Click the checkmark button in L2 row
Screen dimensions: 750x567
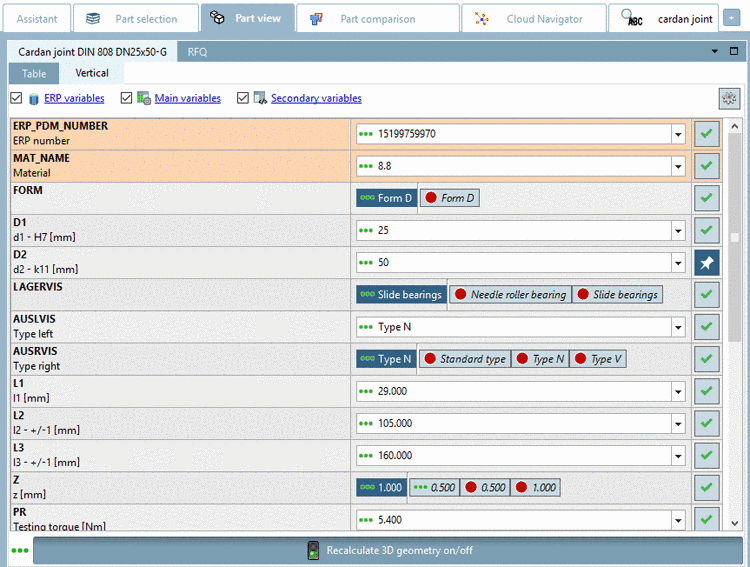[706, 423]
